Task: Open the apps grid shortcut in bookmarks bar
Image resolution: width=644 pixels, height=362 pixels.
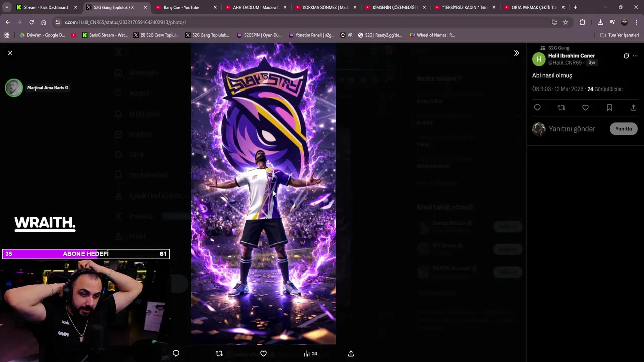Action: point(7,35)
